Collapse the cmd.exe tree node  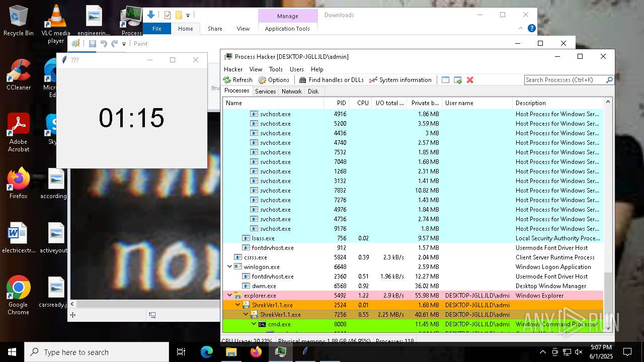pos(254,324)
